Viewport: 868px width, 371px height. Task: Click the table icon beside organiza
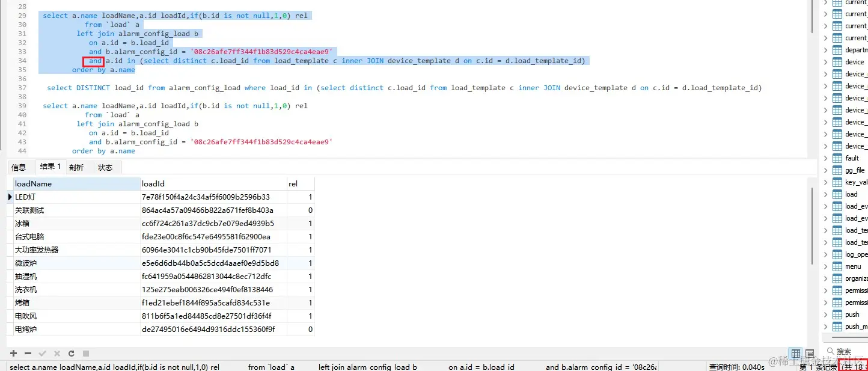(837, 278)
